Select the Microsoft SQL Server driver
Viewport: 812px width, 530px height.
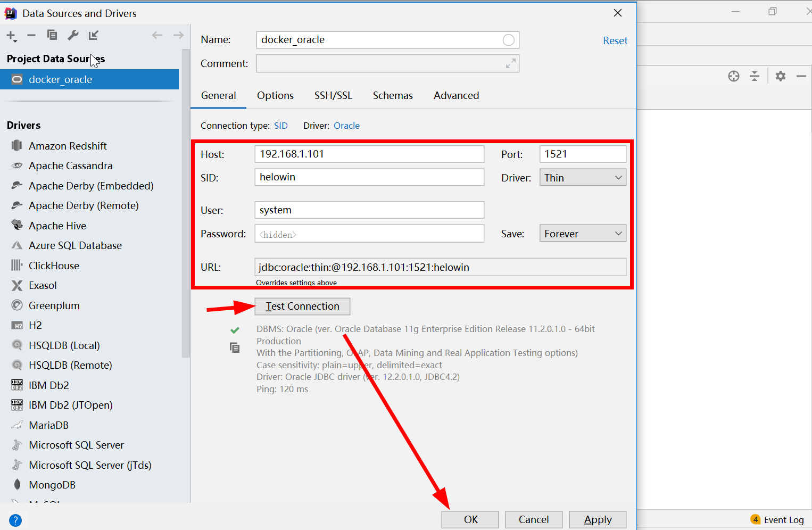point(76,445)
